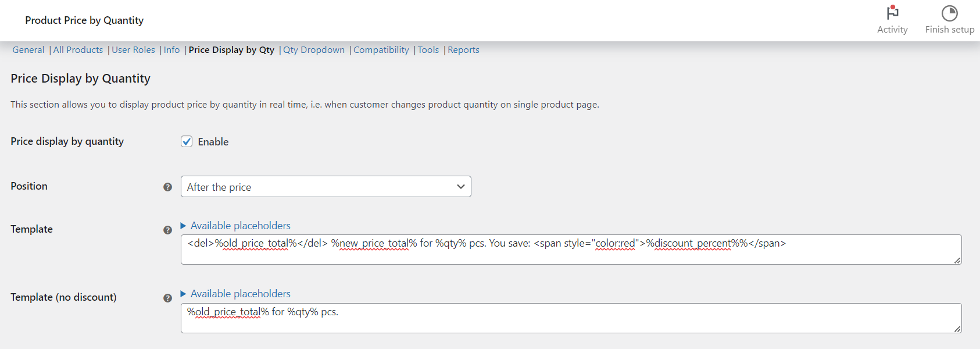Screen dimensions: 980x349
Task: Click the Enable label text
Action: coord(213,142)
